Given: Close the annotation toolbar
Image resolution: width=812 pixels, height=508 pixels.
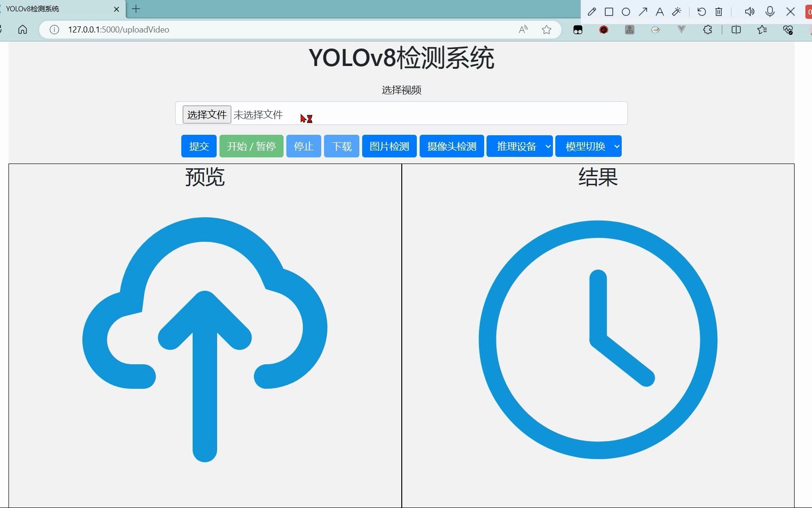Looking at the screenshot, I should [791, 12].
